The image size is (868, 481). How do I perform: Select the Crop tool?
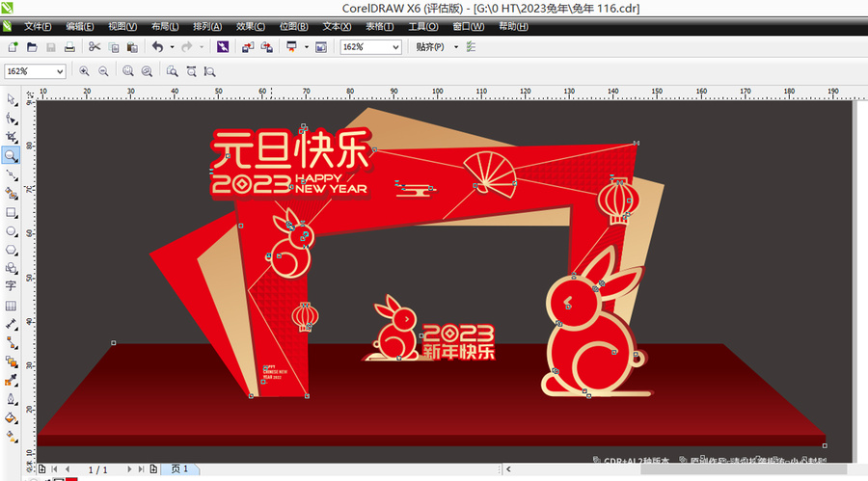tap(11, 137)
